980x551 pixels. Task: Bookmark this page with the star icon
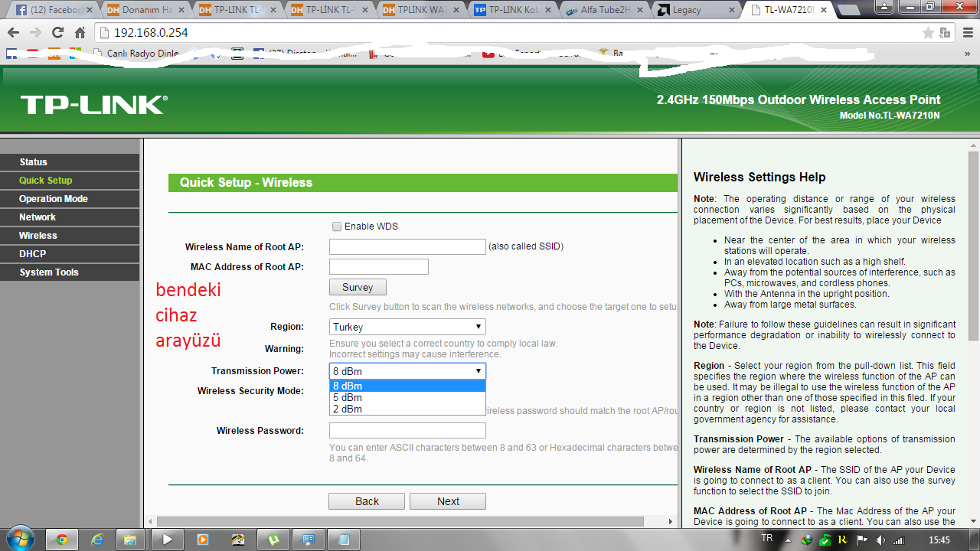[928, 33]
